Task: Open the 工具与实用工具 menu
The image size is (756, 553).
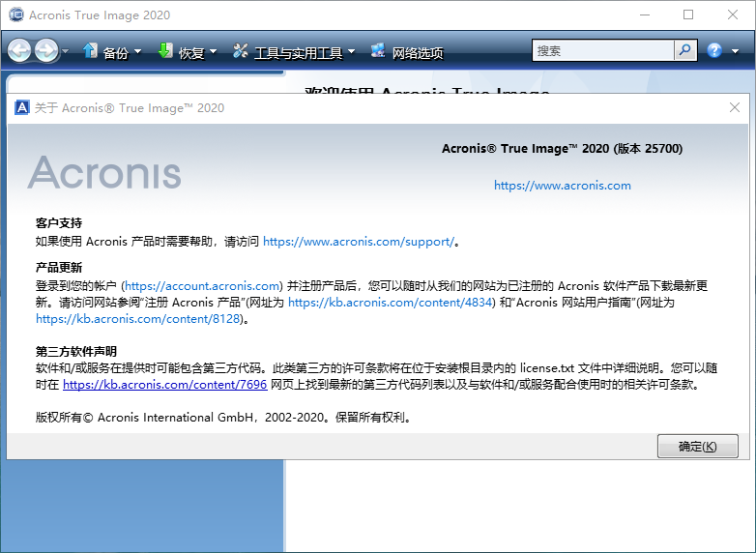Action: [305, 52]
